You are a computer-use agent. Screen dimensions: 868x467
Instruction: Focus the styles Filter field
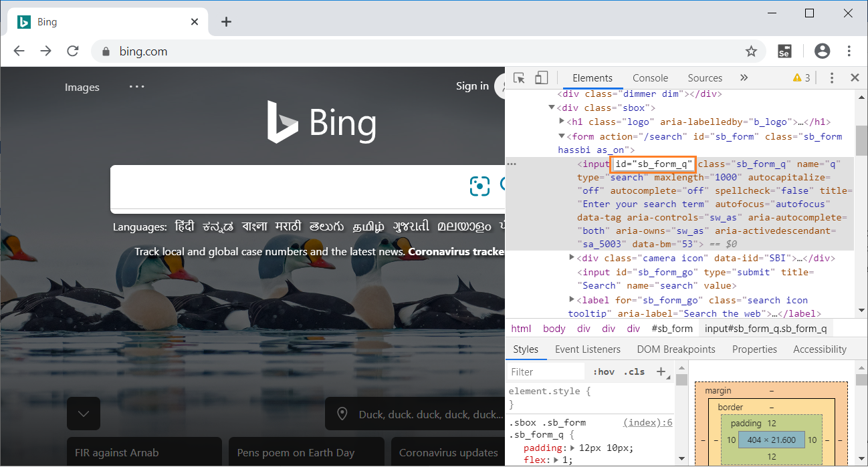click(546, 372)
